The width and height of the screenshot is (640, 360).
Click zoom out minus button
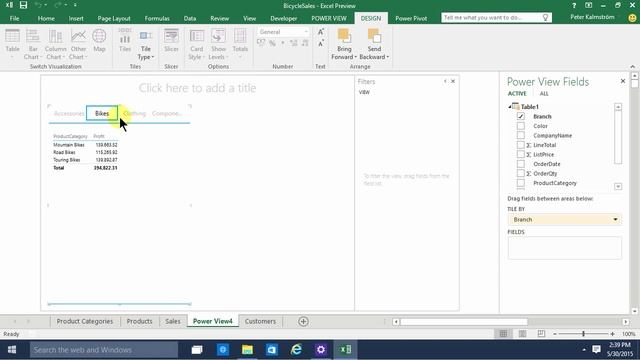[555, 334]
